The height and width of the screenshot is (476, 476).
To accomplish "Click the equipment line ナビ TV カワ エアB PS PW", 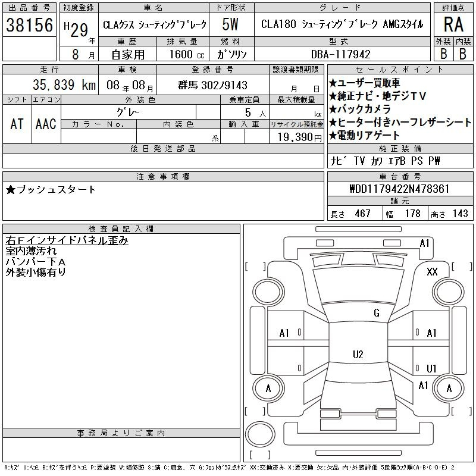I will point(385,161).
